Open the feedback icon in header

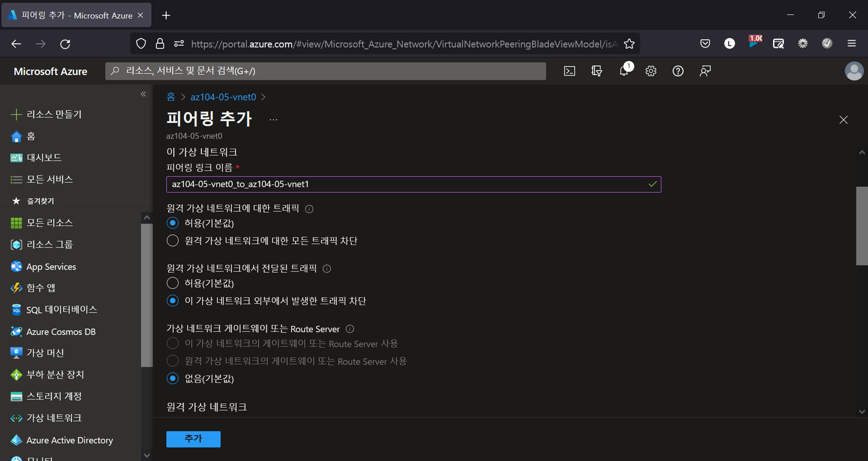705,71
